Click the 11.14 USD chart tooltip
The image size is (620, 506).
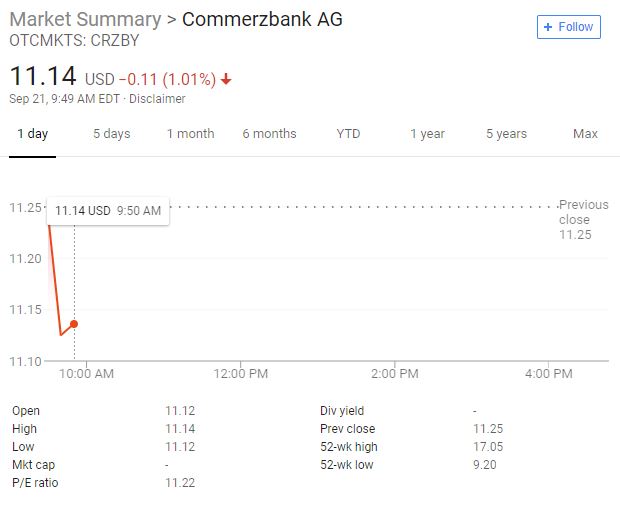tap(108, 211)
